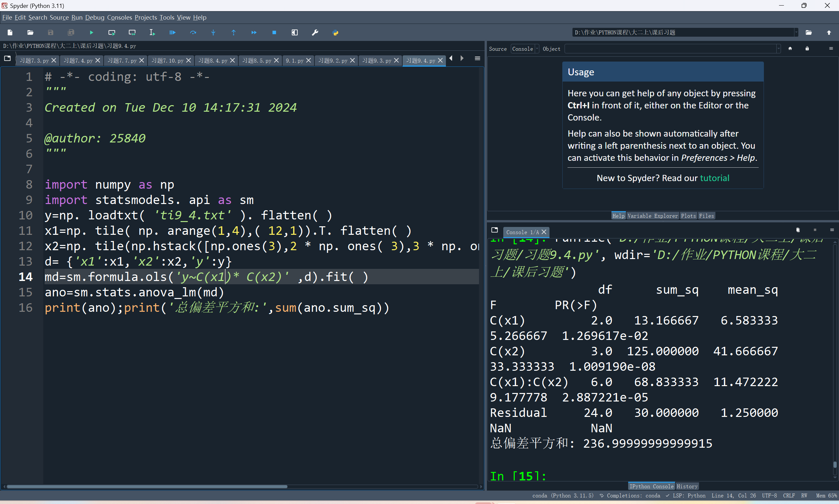
Task: Open the PYTHONPATH manager icon
Action: click(x=335, y=33)
